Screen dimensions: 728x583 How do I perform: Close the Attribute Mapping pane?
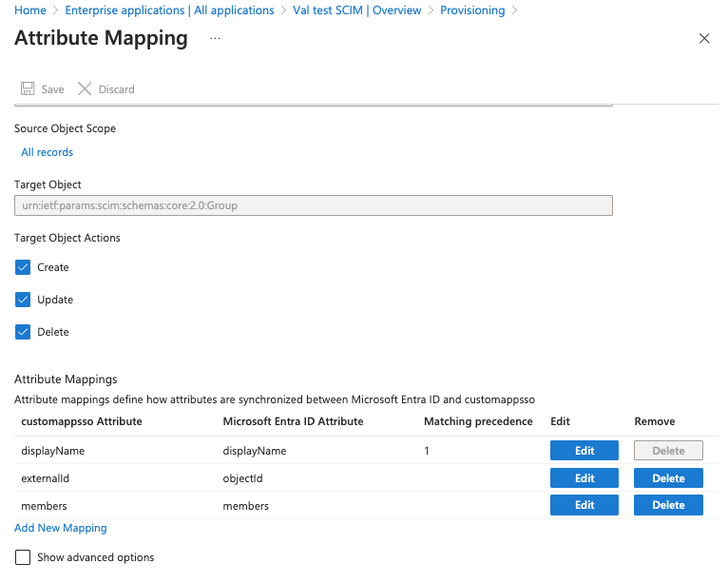(x=704, y=39)
